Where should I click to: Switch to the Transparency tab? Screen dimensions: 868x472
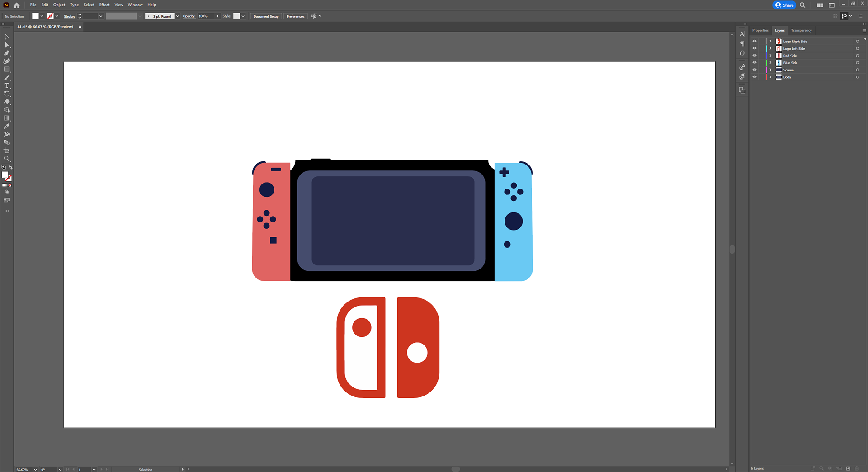coord(801,30)
